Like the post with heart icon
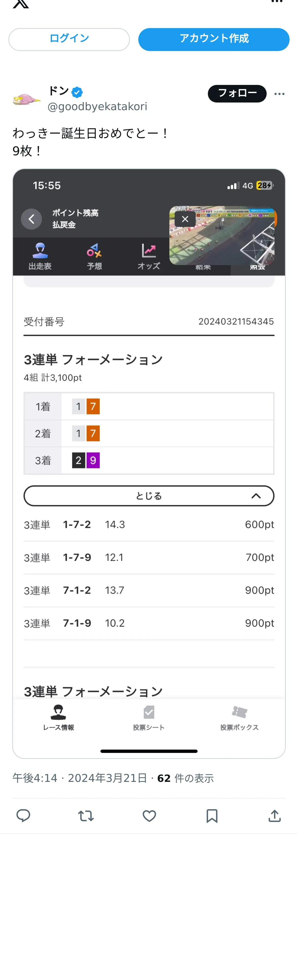 149,816
